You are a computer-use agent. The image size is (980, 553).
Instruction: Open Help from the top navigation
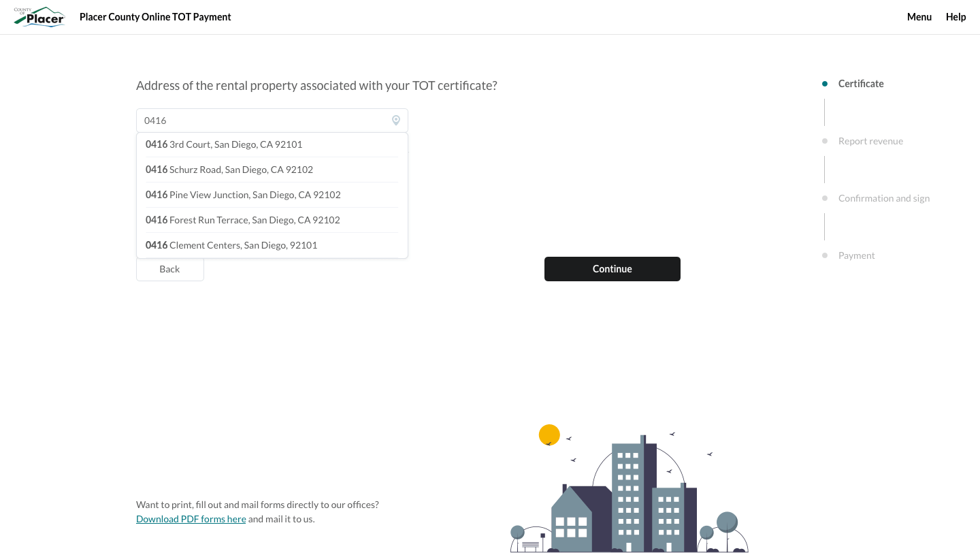[x=955, y=16]
